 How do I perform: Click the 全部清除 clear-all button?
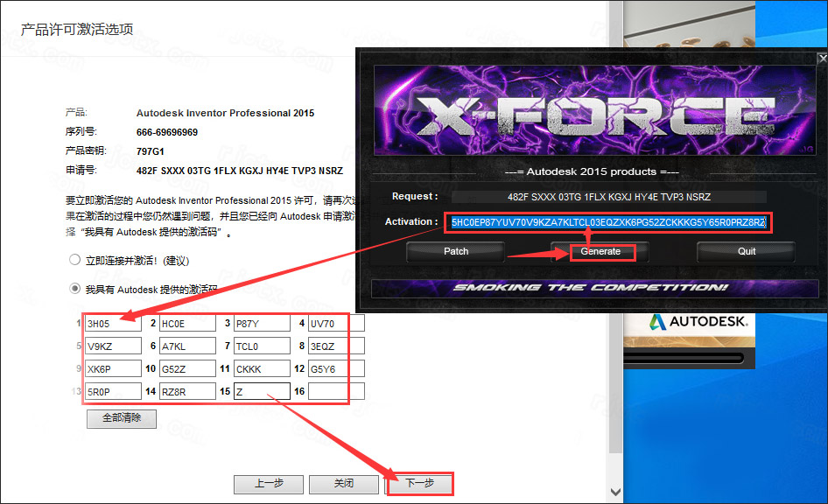(122, 418)
